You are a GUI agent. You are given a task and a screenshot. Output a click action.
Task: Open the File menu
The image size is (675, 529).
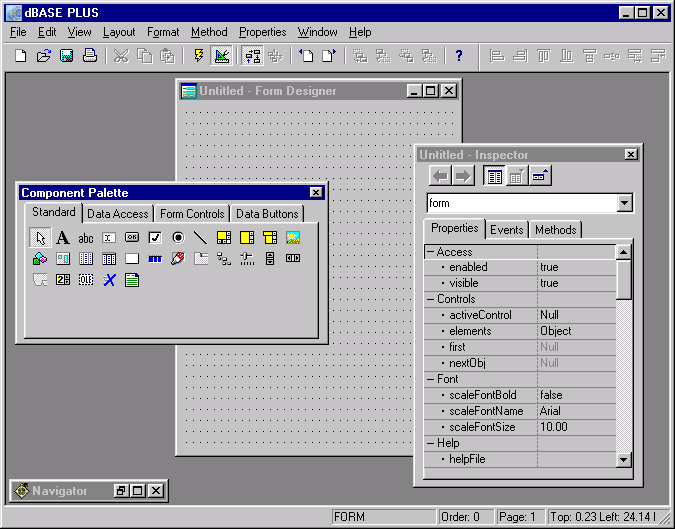coord(18,32)
